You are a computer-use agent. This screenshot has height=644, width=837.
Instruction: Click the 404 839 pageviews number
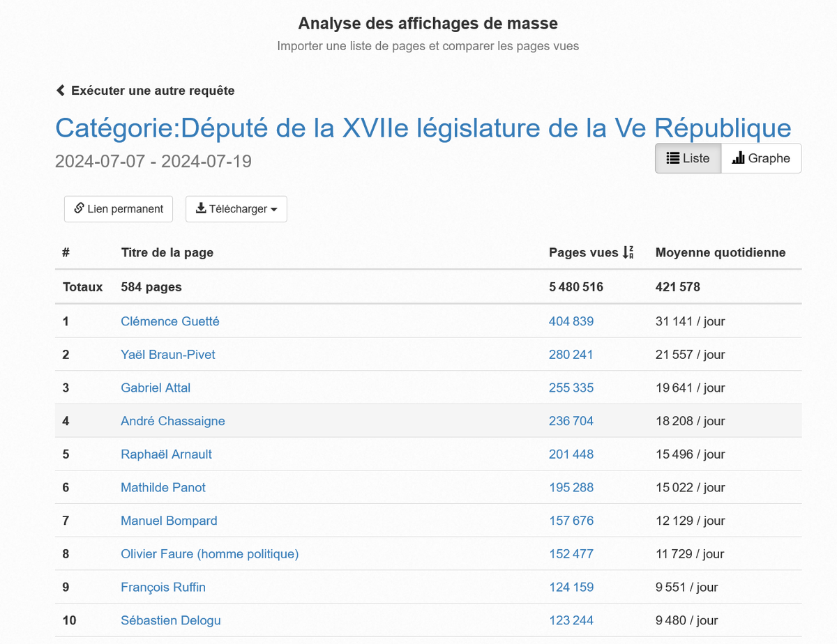click(571, 321)
